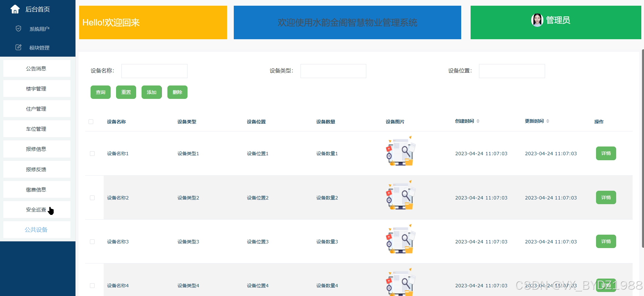Click the Hello!欢迎回来 banner text

click(x=111, y=22)
